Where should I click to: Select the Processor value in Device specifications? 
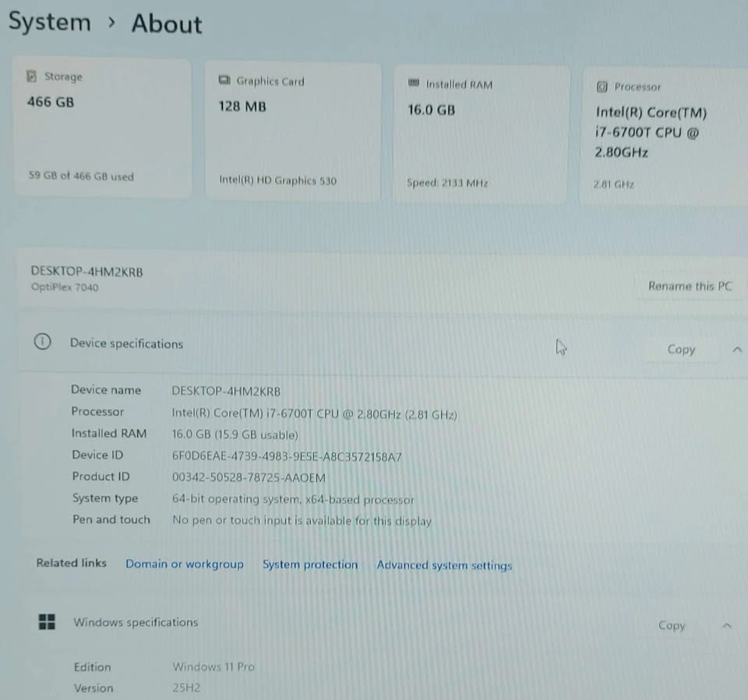314,413
